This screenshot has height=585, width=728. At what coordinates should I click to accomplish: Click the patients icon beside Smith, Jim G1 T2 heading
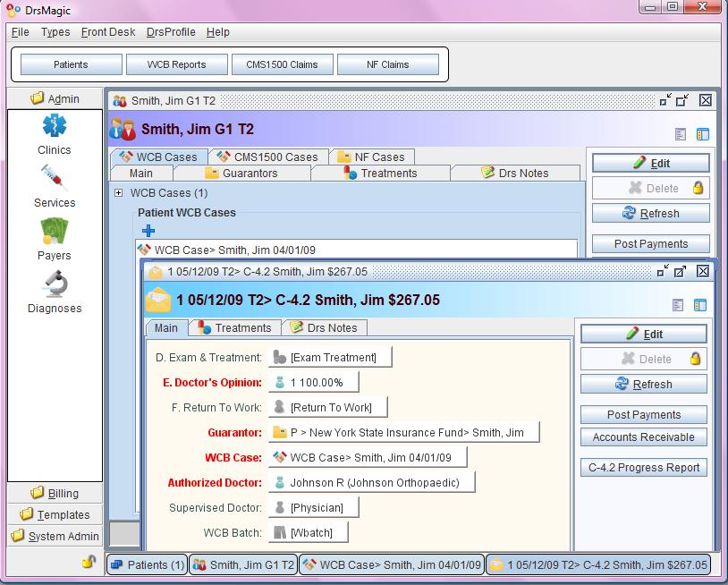coord(123,129)
